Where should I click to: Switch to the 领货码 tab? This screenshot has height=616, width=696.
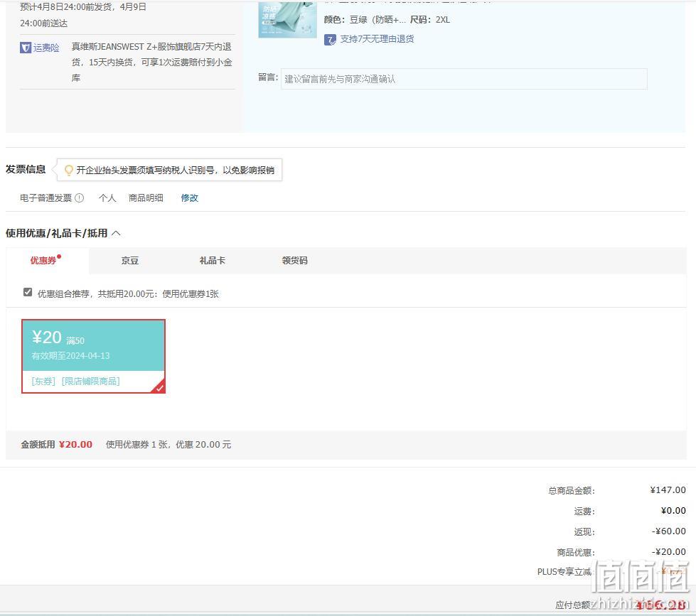point(295,260)
